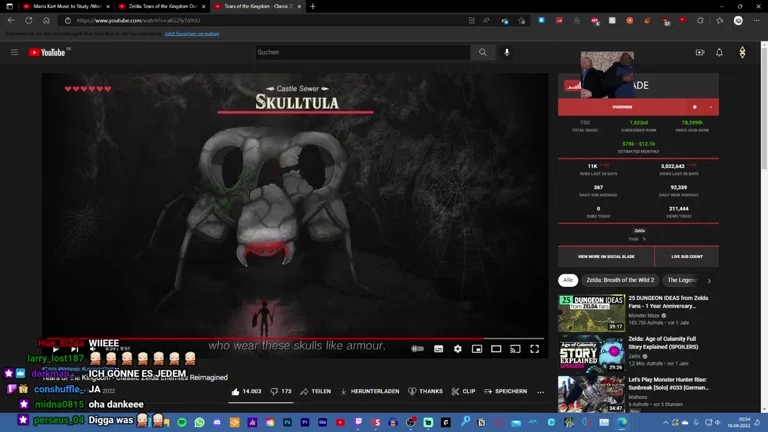The image size is (768, 432).
Task: Expand Social Blade Overview panel dropdown arrow
Action: [711, 107]
